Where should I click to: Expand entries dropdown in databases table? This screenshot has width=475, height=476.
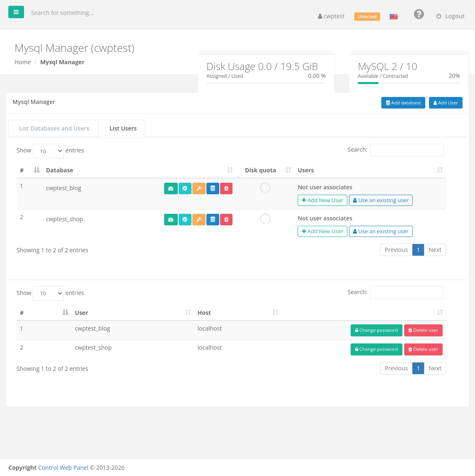click(48, 151)
